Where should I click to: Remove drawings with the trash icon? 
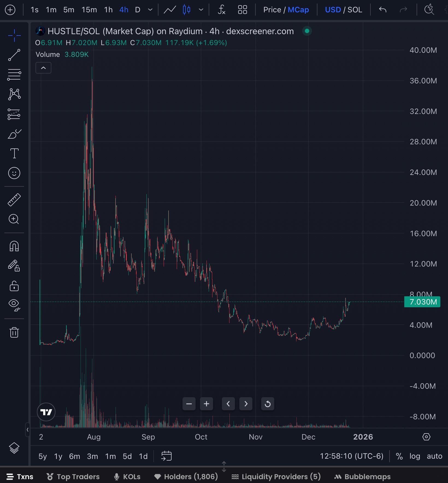14,332
